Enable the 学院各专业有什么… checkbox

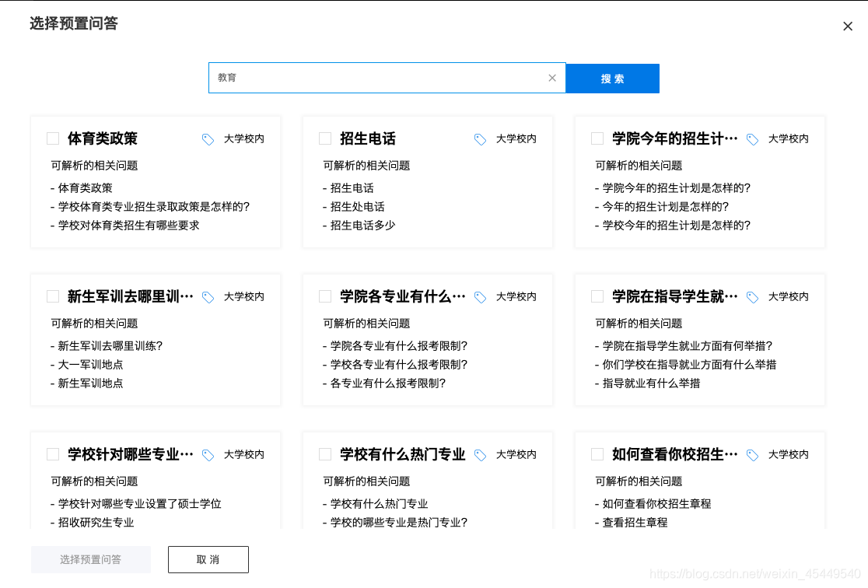325,296
